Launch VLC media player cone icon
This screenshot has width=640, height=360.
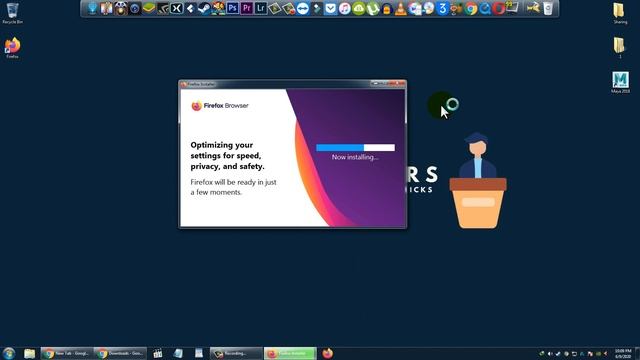pyautogui.click(x=401, y=9)
